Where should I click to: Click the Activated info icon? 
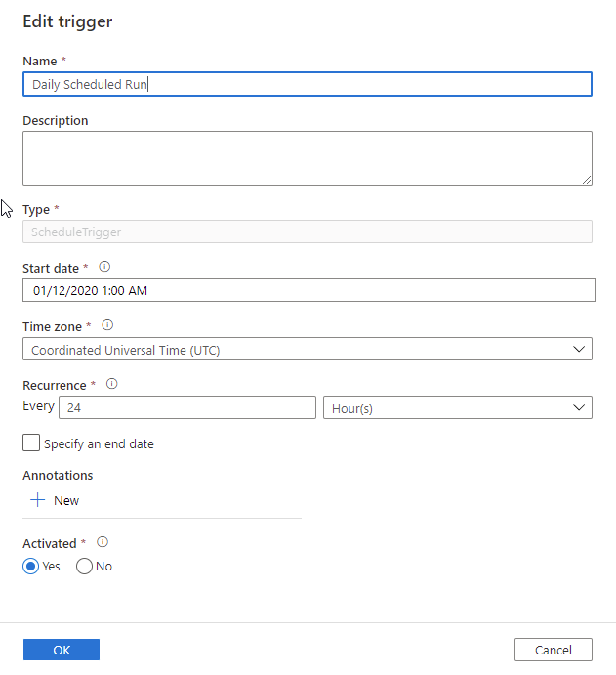pyautogui.click(x=102, y=542)
